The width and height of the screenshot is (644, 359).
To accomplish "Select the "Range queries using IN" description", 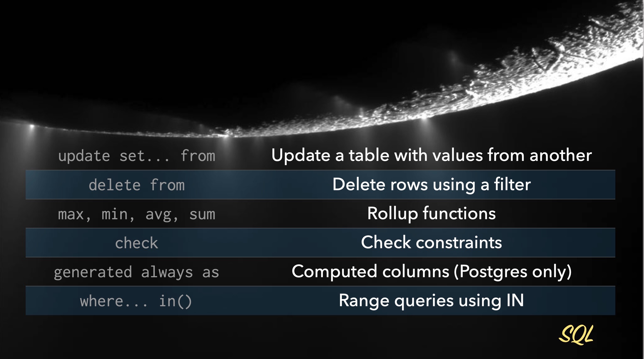I will coord(431,300).
